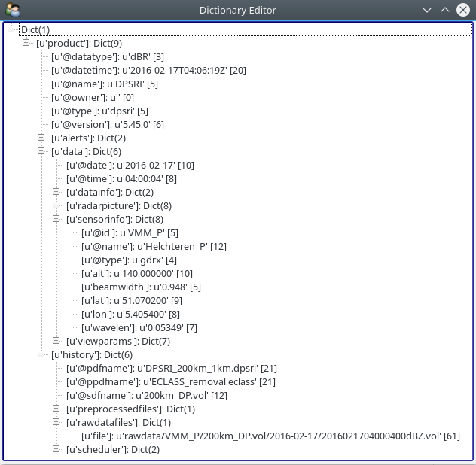Select the u'@sdfname': u'200km_DP.vol' row

click(147, 396)
